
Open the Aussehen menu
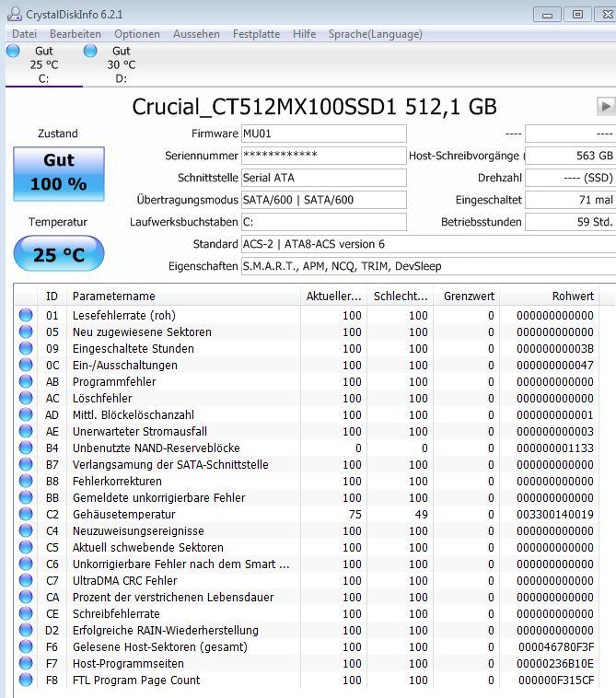tap(196, 34)
